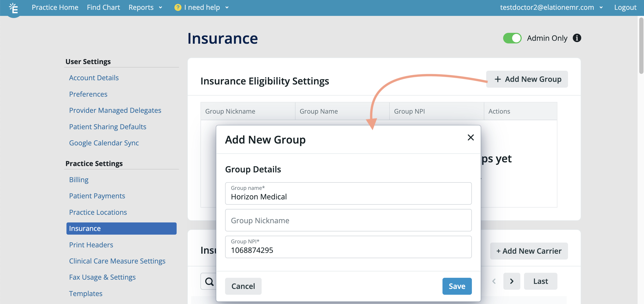Open the testdoctor2 account dropdown

pyautogui.click(x=551, y=7)
